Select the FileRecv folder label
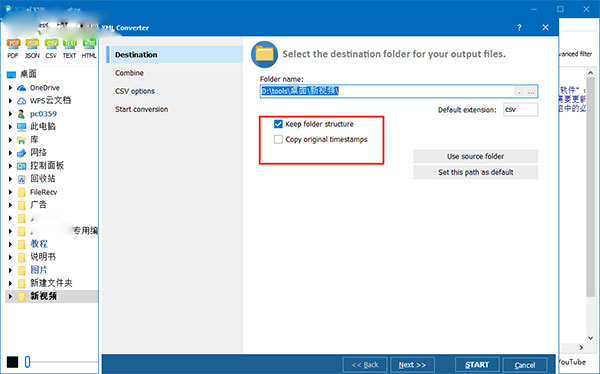The height and width of the screenshot is (374, 600). coord(43,192)
